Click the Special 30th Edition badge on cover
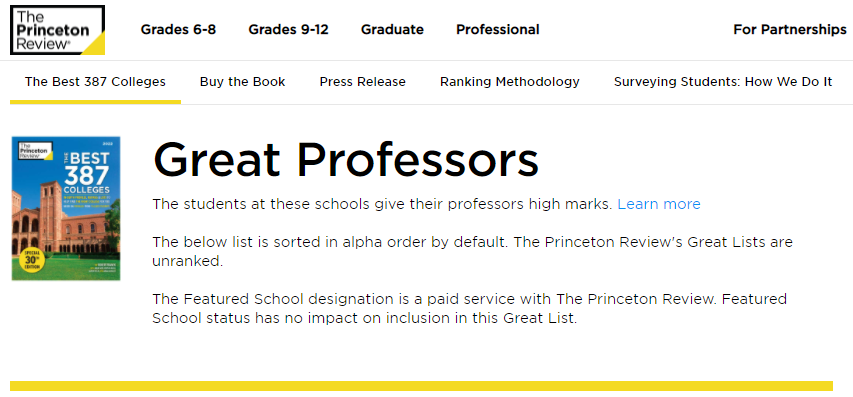The image size is (853, 397). [x=30, y=260]
